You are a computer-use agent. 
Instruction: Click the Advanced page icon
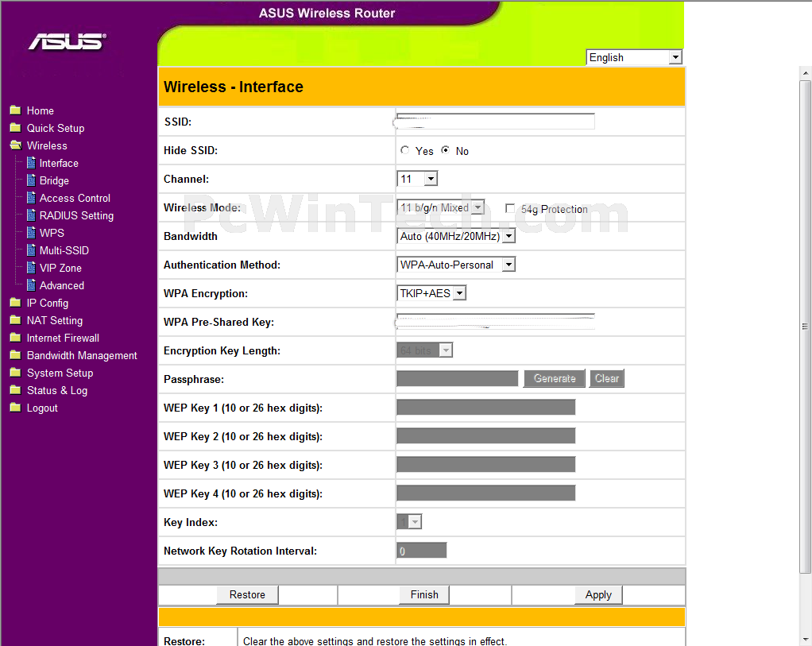(31, 285)
